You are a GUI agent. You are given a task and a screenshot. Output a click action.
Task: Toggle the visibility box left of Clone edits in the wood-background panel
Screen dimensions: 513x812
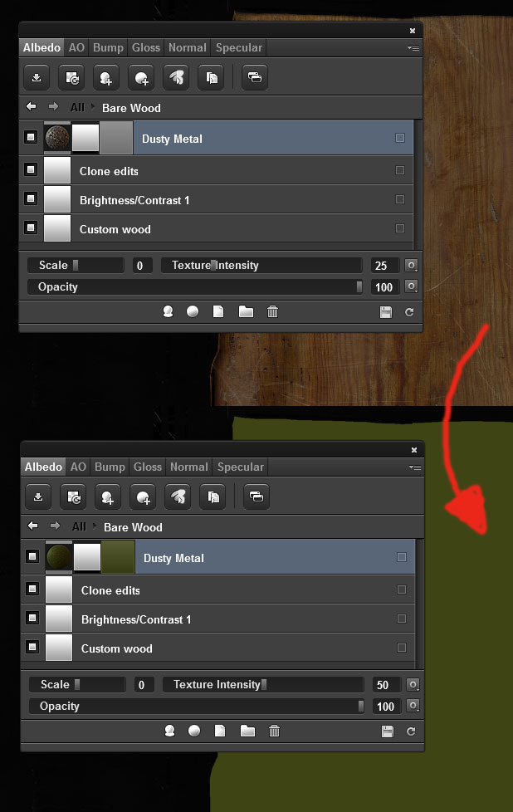[31, 169]
